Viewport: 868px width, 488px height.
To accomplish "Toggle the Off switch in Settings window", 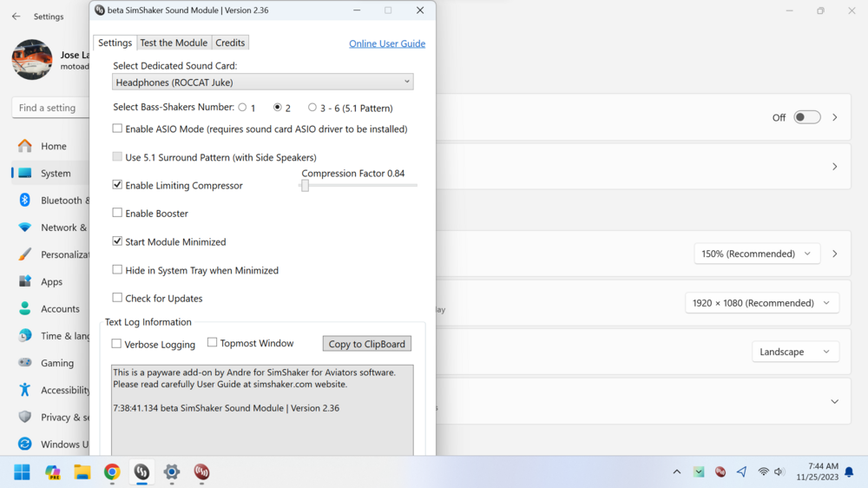I will [x=806, y=117].
